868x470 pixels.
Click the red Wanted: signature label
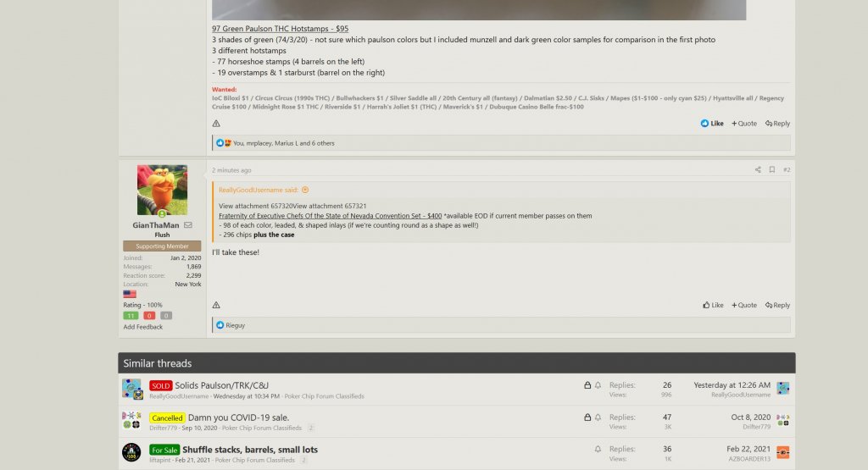[x=224, y=90]
